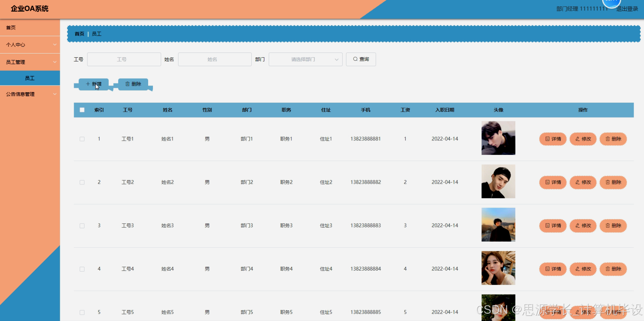The width and height of the screenshot is (644, 321).
Task: Click the 工号 search input field
Action: [x=124, y=59]
